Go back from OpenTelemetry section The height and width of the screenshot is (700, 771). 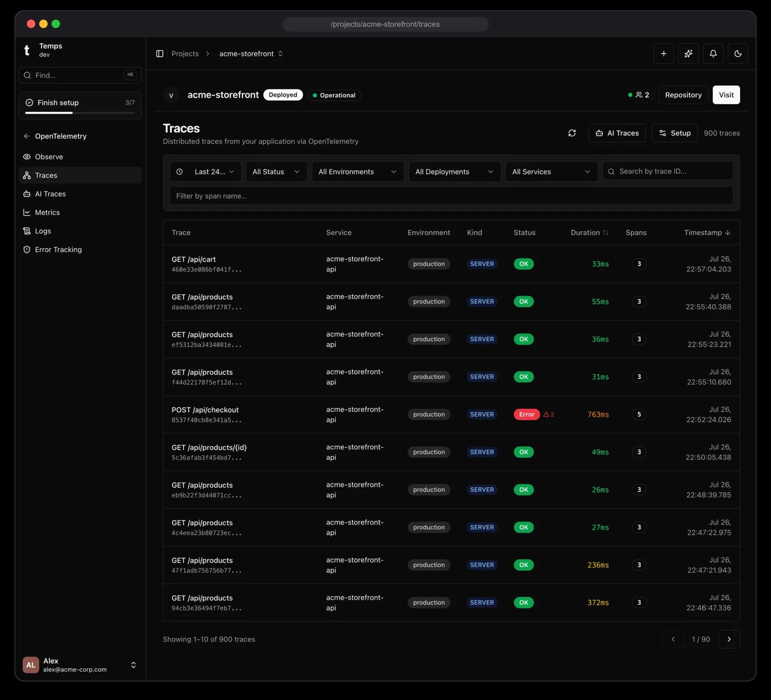coord(27,136)
